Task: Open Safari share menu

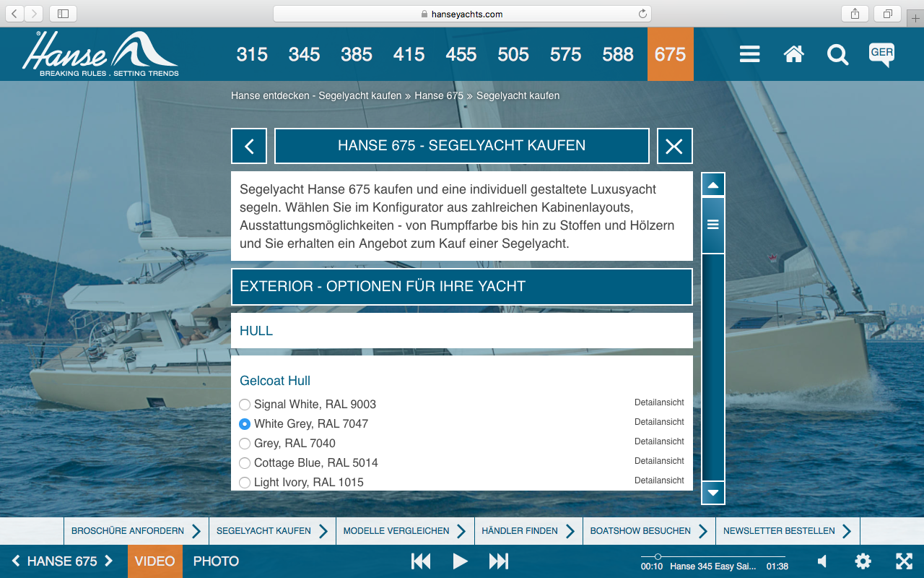Action: tap(855, 14)
